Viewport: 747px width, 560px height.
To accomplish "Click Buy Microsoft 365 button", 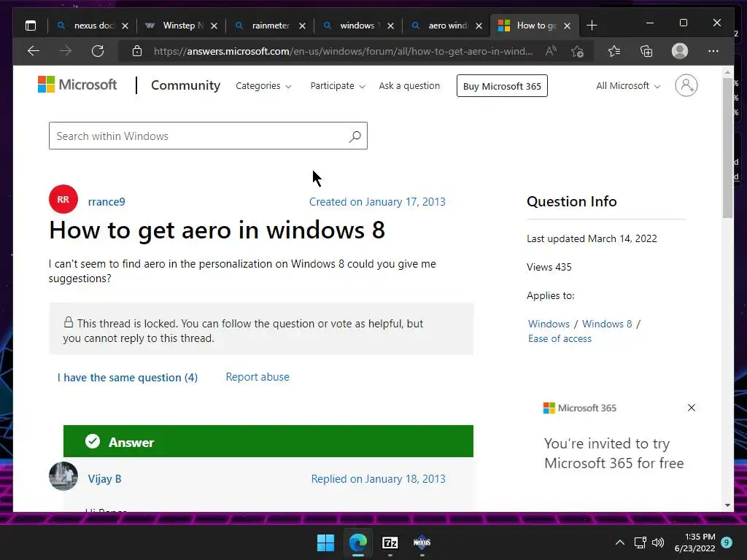I will pos(502,86).
